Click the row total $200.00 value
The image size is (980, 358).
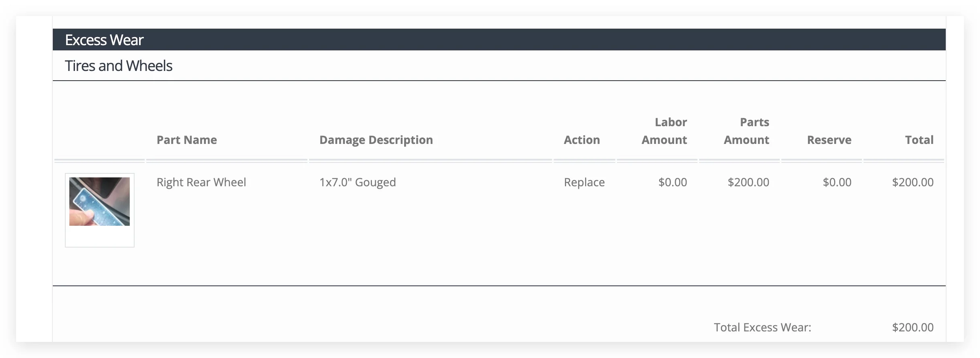[x=913, y=182]
